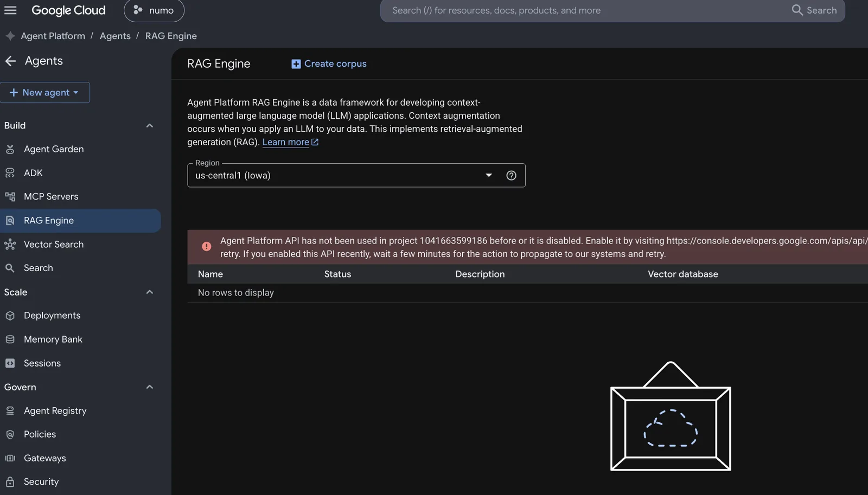Click the Memory Bank icon
The image size is (868, 495).
[x=10, y=339]
